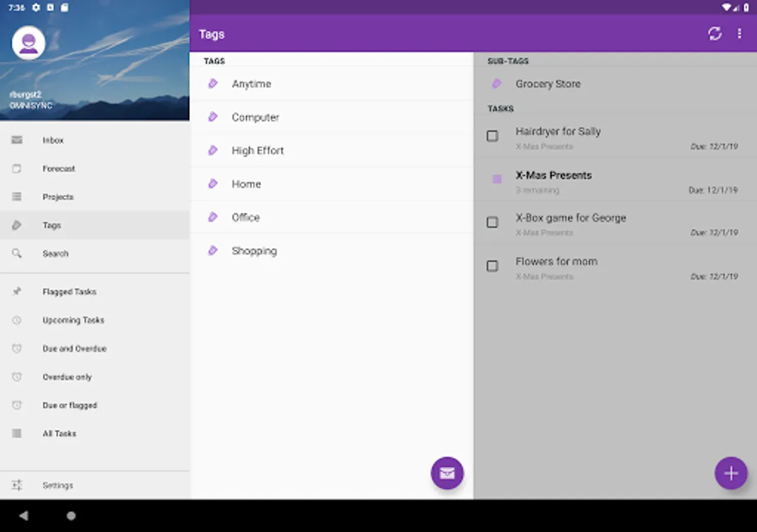Click the tag icon beside Anytime

pyautogui.click(x=213, y=84)
